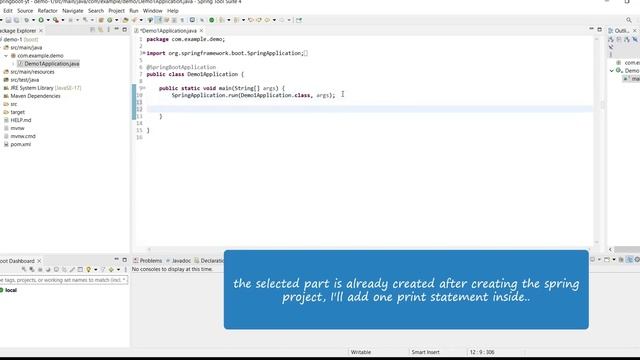
Task: Switch to the Javadoc tab
Action: click(178, 260)
